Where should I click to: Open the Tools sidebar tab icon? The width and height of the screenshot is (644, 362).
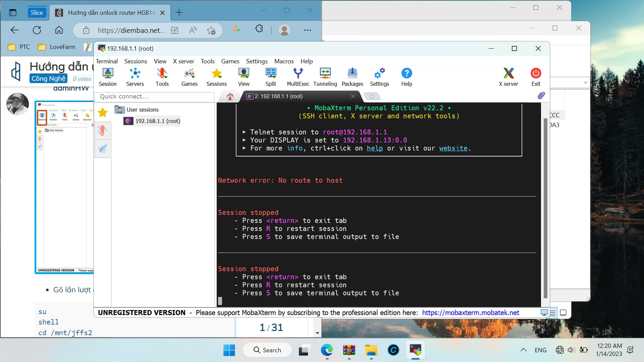pos(103,130)
